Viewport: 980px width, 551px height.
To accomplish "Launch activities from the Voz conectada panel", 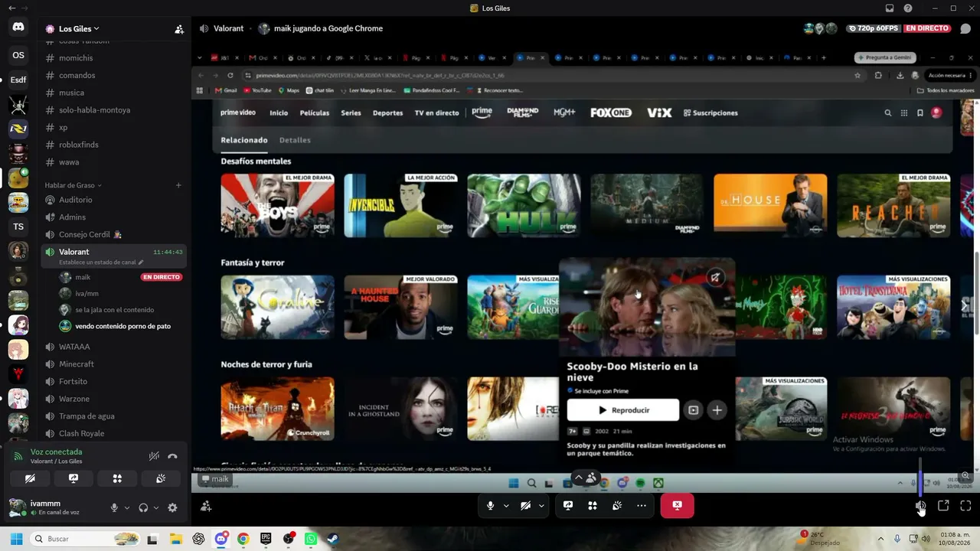I will coord(117,478).
